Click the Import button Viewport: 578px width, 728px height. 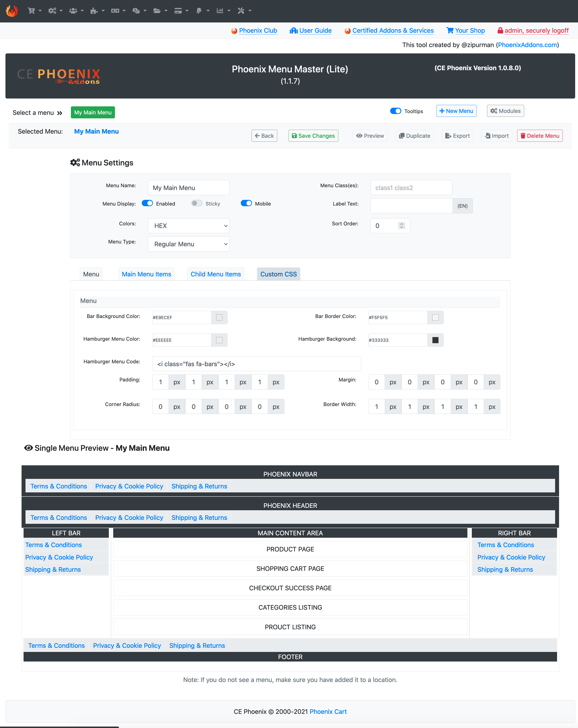tap(497, 136)
